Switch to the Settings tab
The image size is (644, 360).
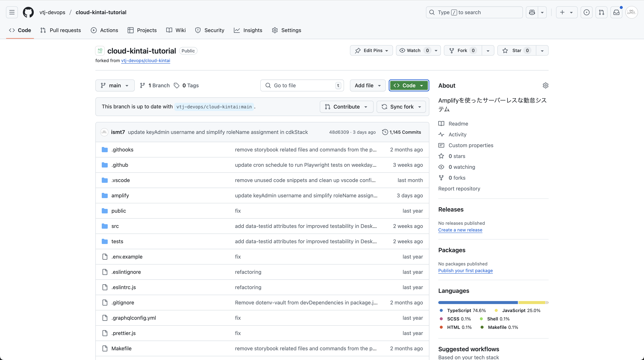(x=286, y=30)
